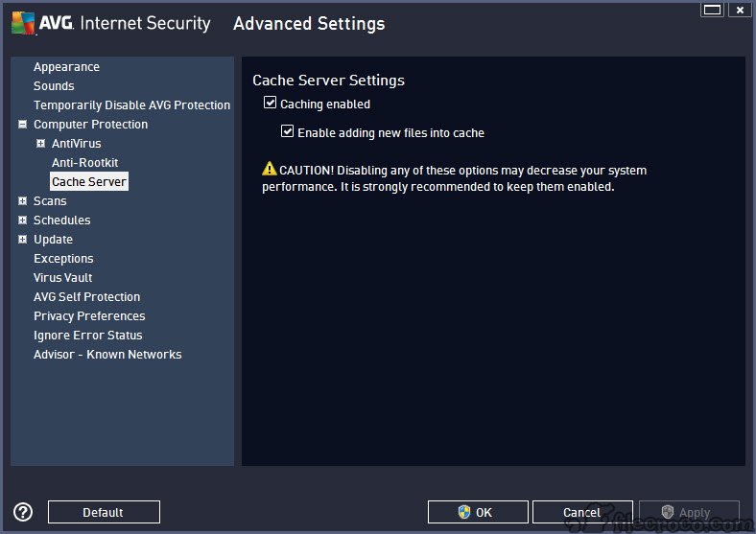Open Anti-Rootkit settings
The width and height of the screenshot is (756, 534).
[84, 163]
